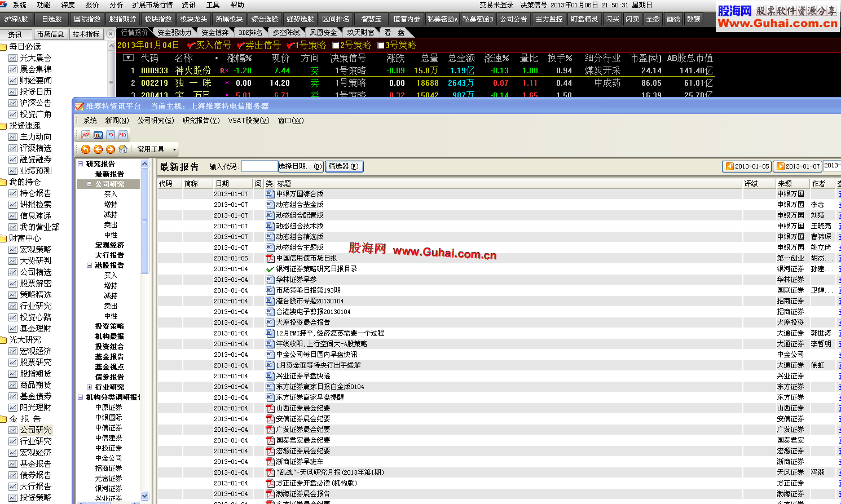Click the 000933 stock code cell
The height and width of the screenshot is (504, 841).
(155, 70)
